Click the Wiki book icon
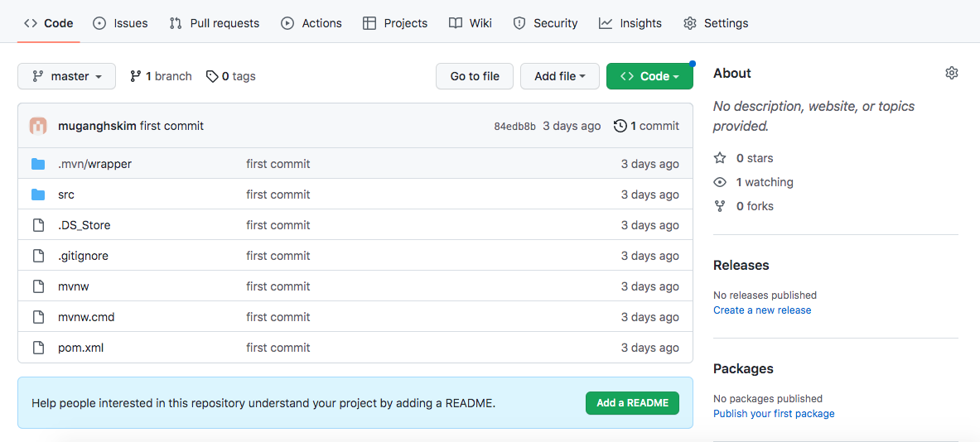Screen dimensions: 980x442 pos(455,23)
